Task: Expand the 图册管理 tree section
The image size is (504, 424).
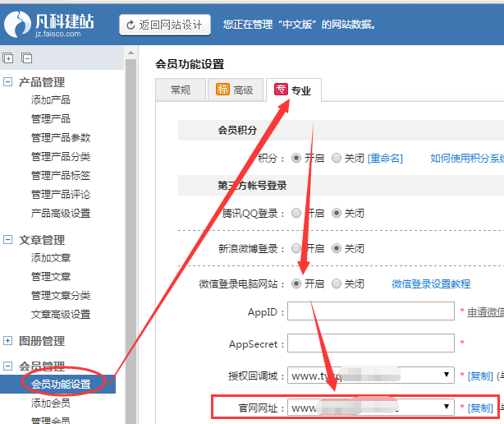Action: coord(8,341)
